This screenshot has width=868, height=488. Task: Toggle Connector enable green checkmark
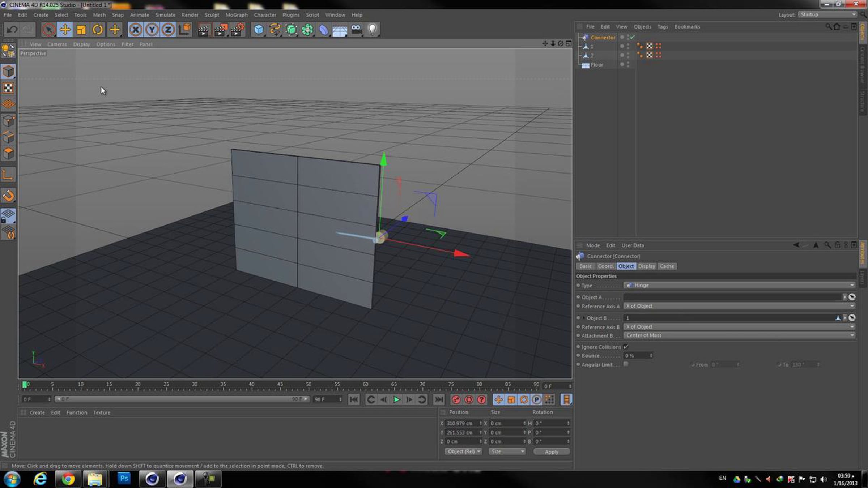point(632,37)
